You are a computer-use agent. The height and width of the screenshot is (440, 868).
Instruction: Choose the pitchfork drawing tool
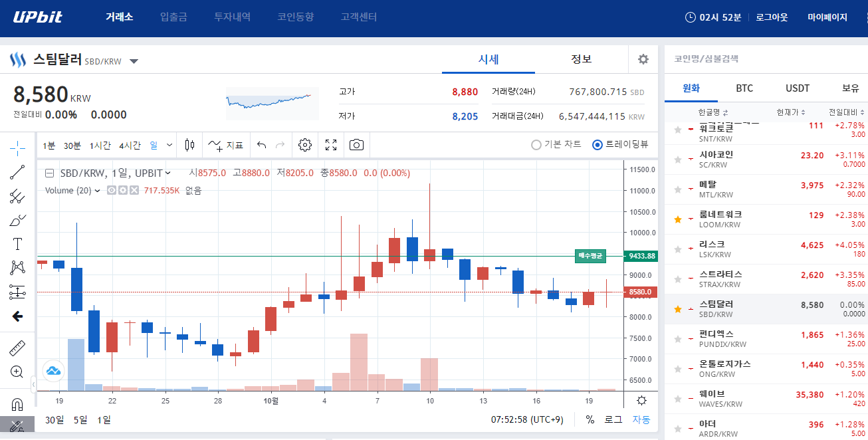[x=17, y=196]
